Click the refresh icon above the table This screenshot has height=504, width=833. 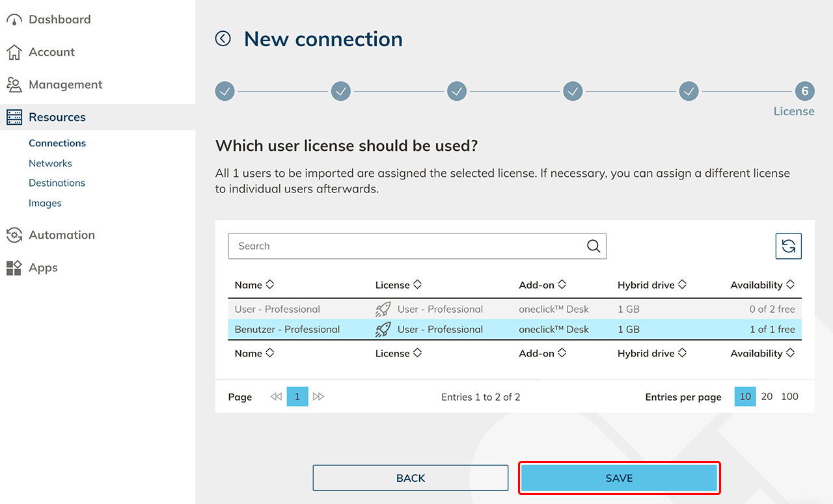pyautogui.click(x=788, y=246)
